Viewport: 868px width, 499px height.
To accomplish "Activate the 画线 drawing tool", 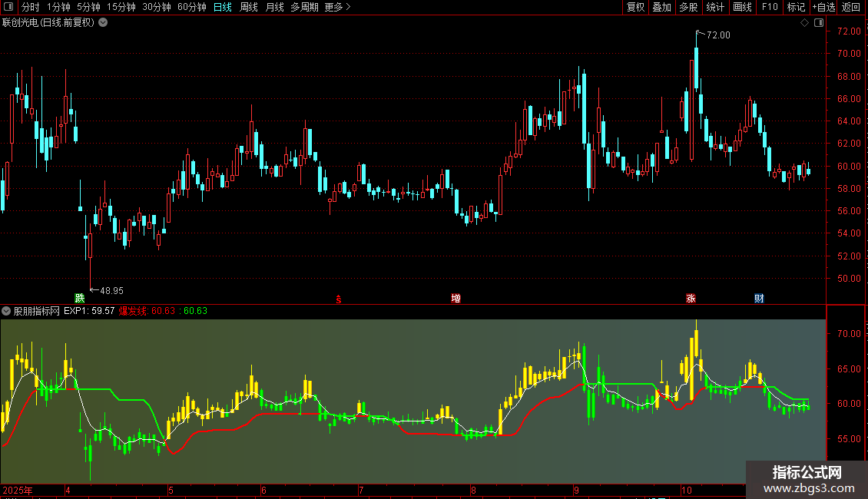I will (742, 7).
